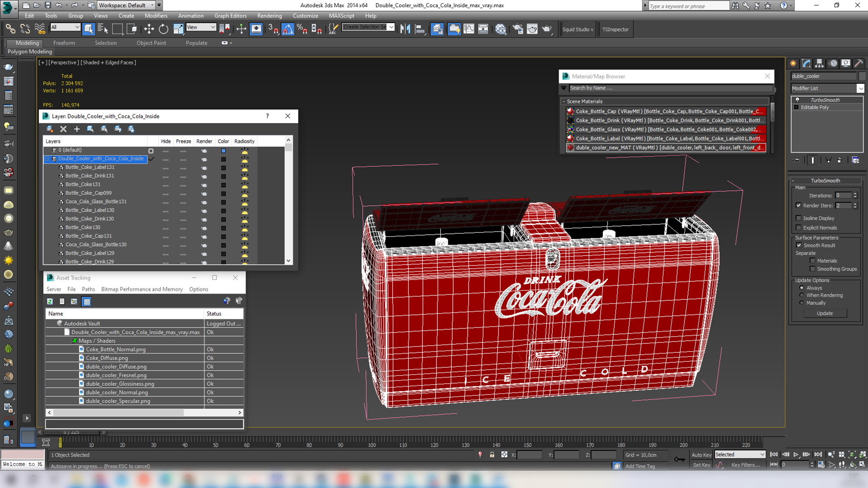Open the Graph Editors menu
The image size is (868, 488).
[x=230, y=16]
